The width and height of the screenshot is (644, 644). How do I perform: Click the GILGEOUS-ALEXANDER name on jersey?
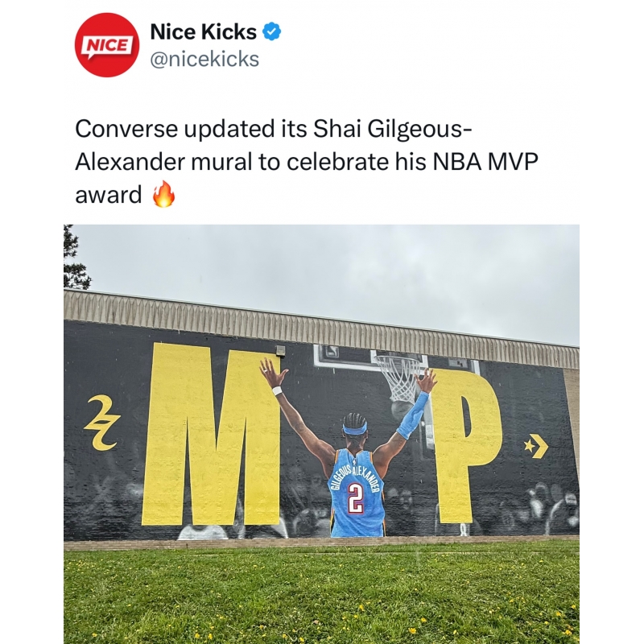click(353, 477)
